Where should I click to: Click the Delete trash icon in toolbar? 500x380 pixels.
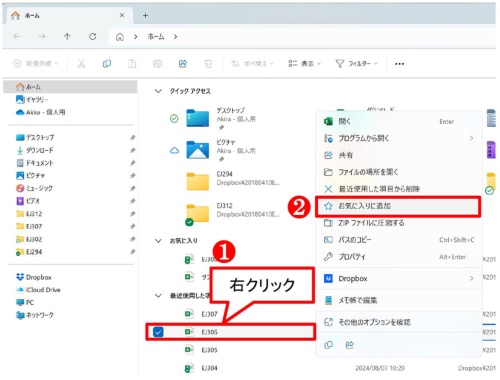click(x=208, y=63)
